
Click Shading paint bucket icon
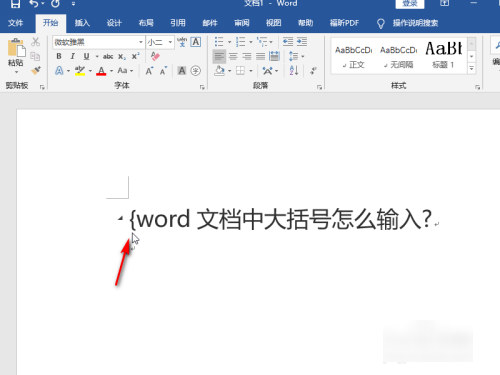(219, 71)
